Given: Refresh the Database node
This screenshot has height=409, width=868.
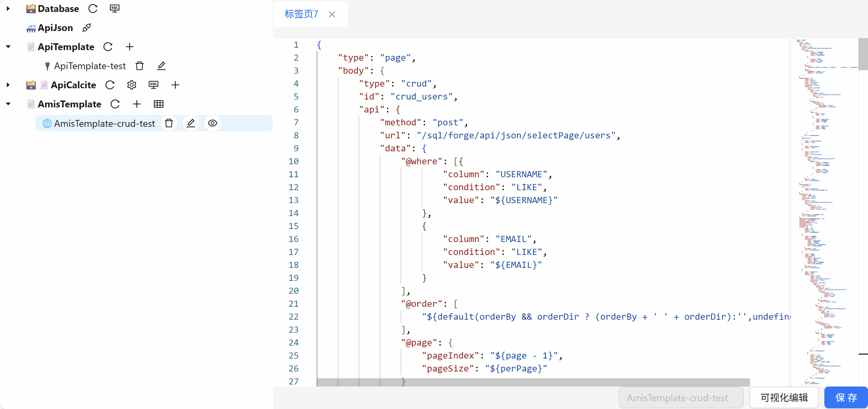Looking at the screenshot, I should pyautogui.click(x=93, y=9).
